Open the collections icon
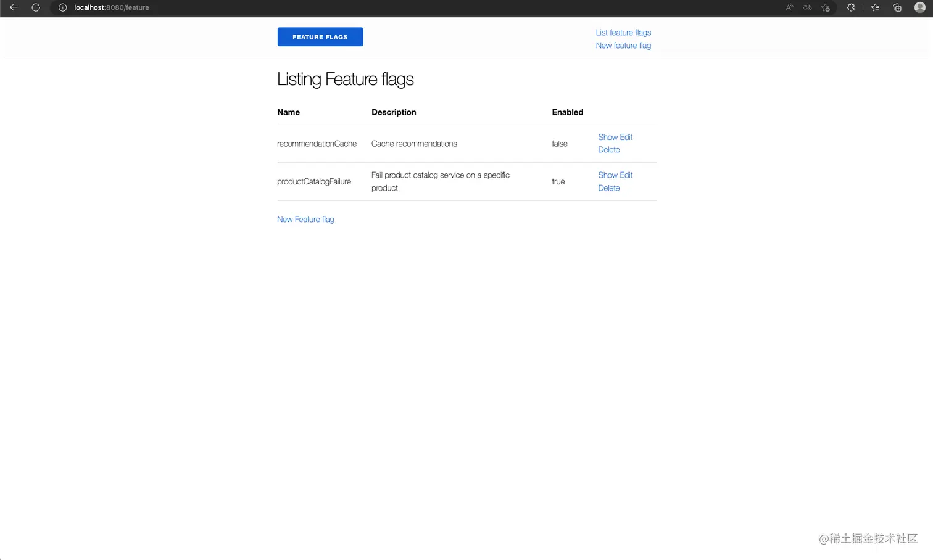The image size is (933, 560). coord(897,7)
